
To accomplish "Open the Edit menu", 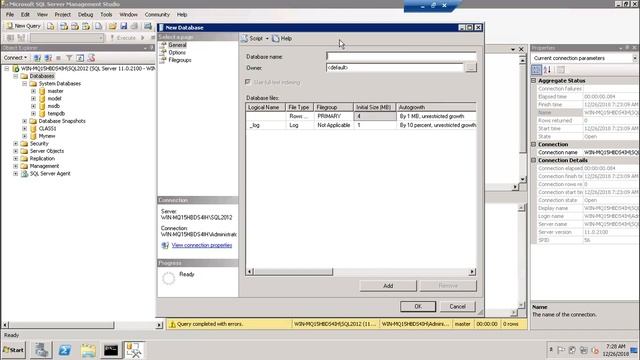I will point(25,14).
